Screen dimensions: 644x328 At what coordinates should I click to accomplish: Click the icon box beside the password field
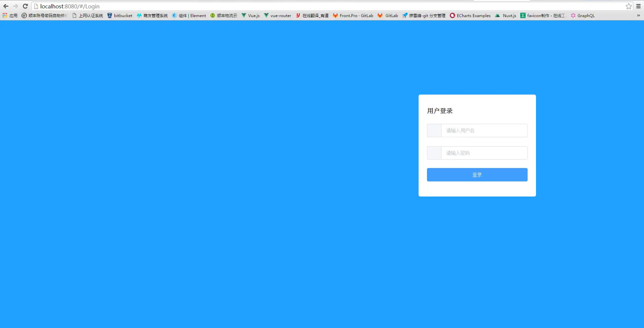click(434, 153)
